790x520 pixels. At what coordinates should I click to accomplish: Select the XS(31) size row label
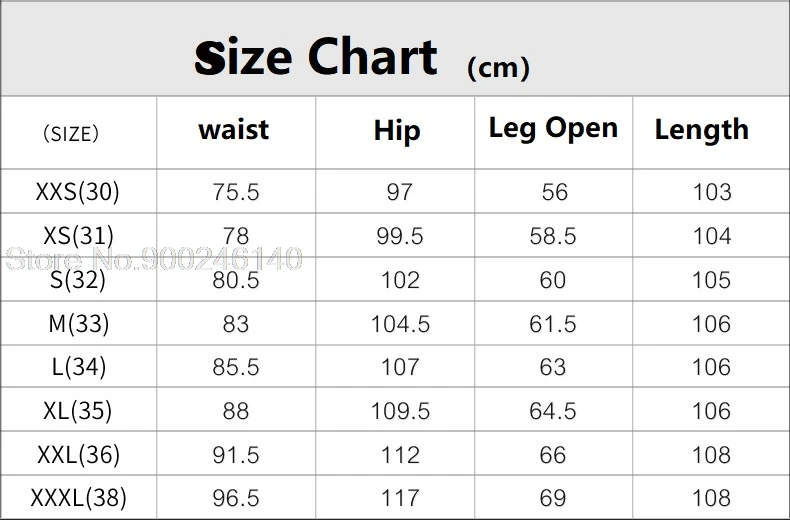click(79, 236)
